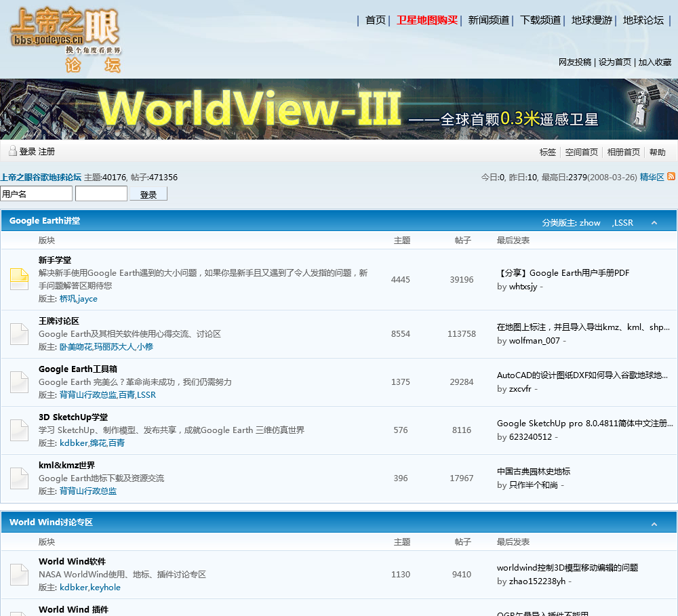678x616 pixels.
Task: Click the 注册 register link
Action: 47,152
